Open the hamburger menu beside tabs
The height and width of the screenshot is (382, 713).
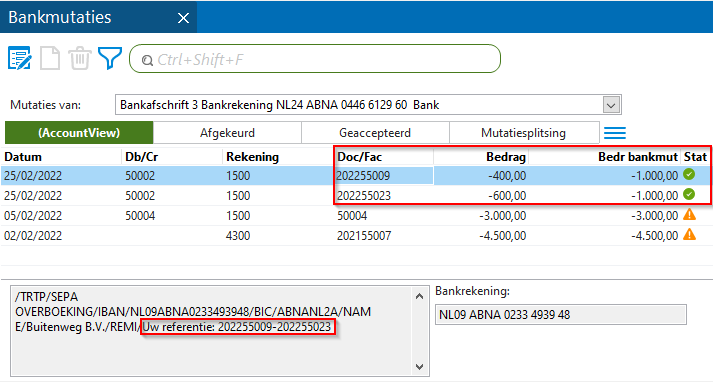click(615, 133)
